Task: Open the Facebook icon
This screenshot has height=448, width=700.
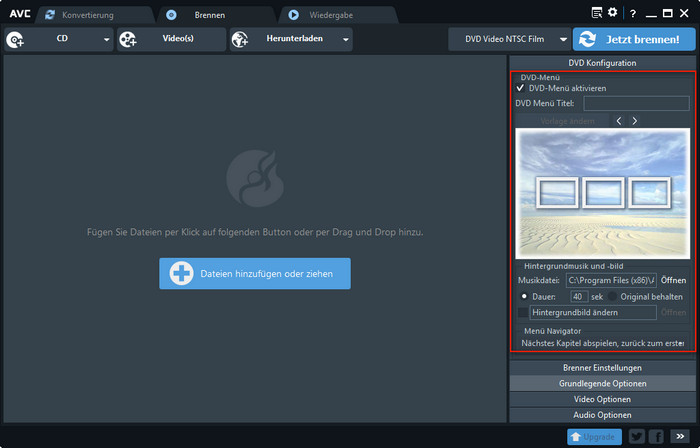Action: point(656,436)
